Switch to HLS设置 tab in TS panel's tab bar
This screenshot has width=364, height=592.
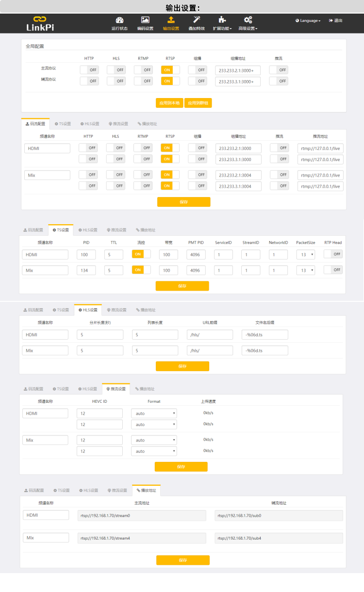click(x=87, y=230)
